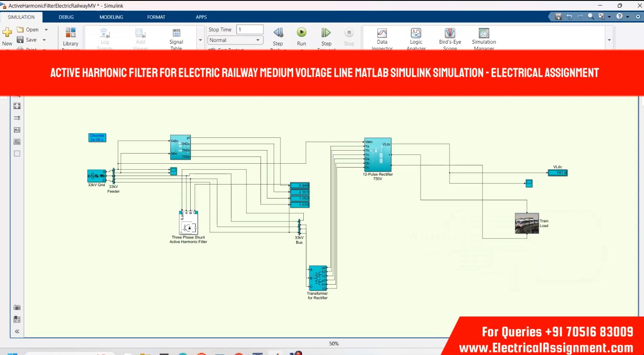Click the screenshot camera palette icon
The width and height of the screenshot is (644, 355).
[x=17, y=307]
